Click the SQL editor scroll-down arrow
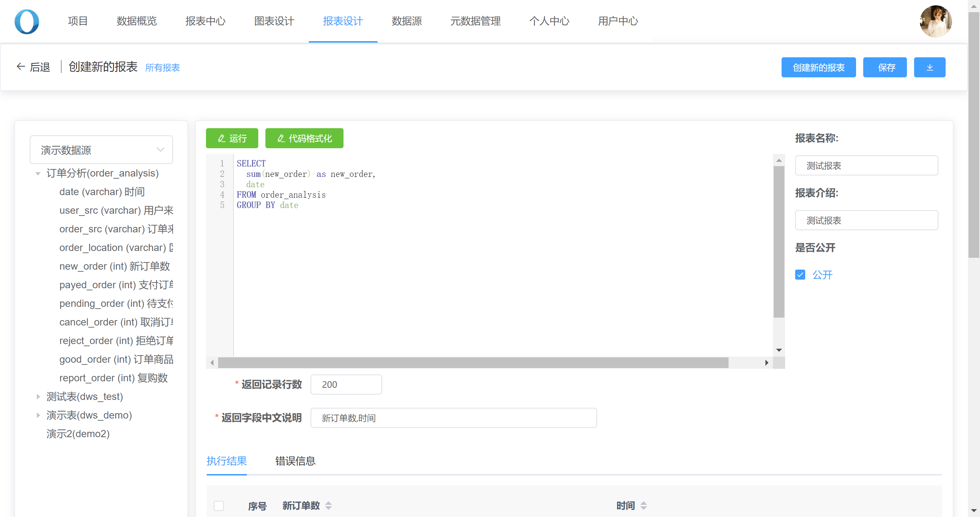This screenshot has width=980, height=517. [x=779, y=350]
